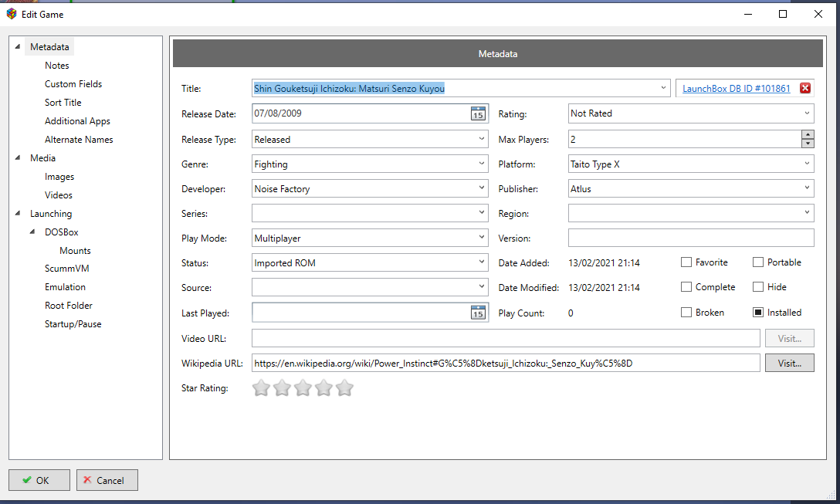Open the ScummVM section
Viewport: 840px width, 504px height.
click(x=67, y=269)
